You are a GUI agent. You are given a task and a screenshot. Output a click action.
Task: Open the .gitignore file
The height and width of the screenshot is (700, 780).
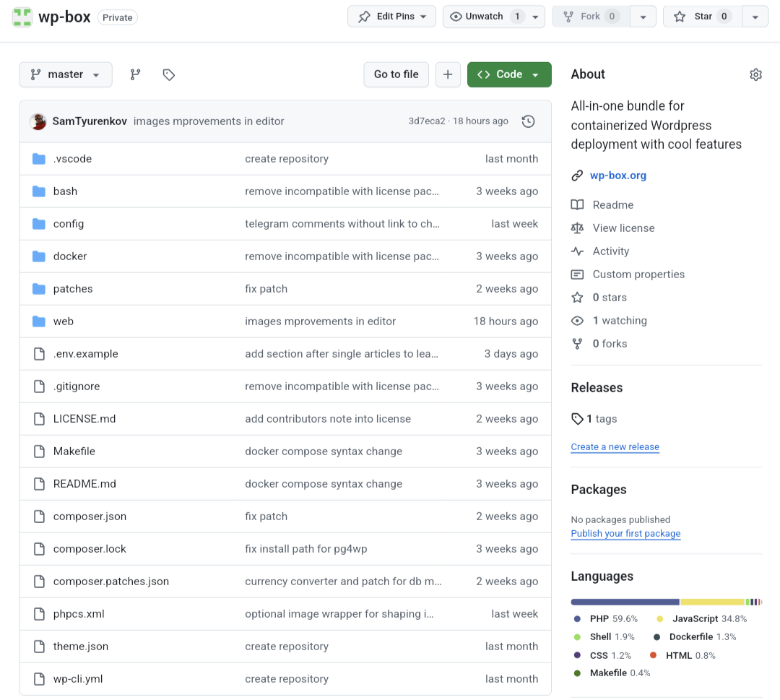[x=77, y=386]
